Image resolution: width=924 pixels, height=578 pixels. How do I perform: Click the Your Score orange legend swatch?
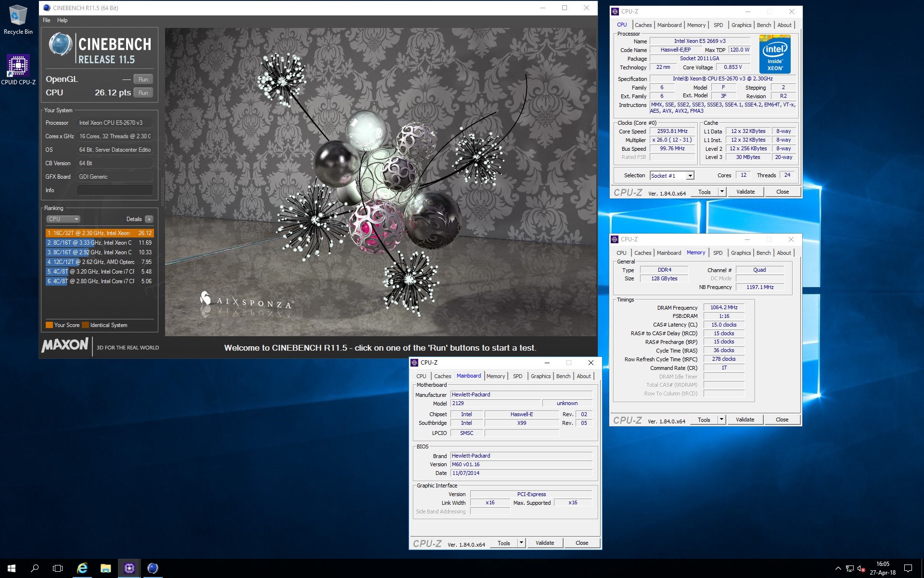49,325
